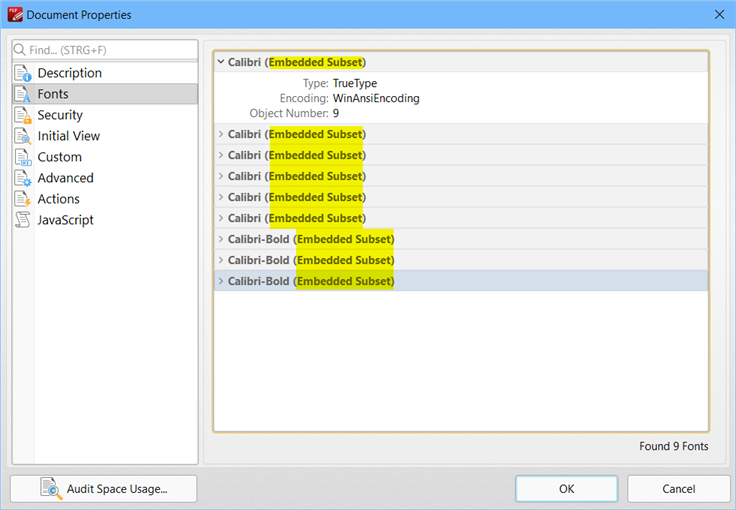The width and height of the screenshot is (736, 510).
Task: Click the Security padlock page icon
Action: pyautogui.click(x=23, y=115)
